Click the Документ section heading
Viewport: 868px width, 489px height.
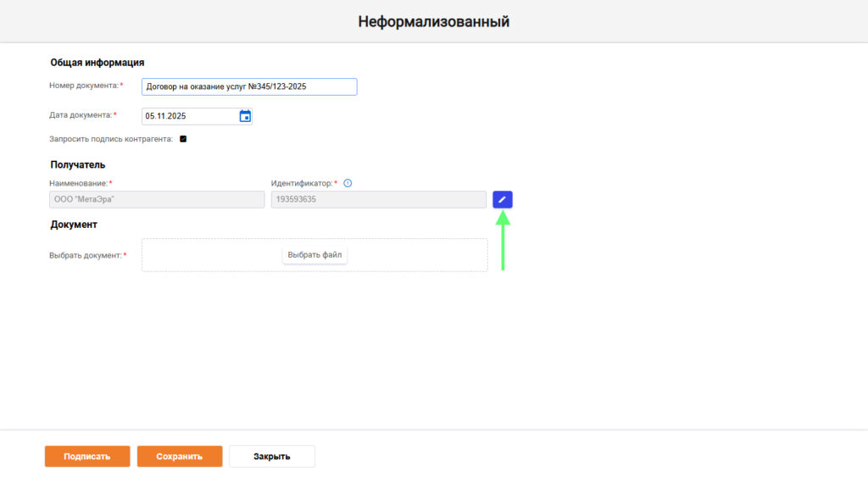(74, 225)
